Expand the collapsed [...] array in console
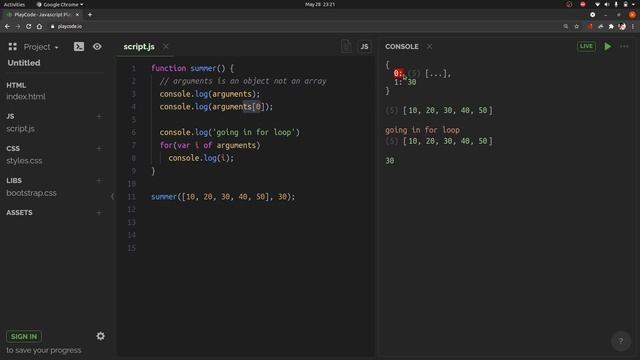The width and height of the screenshot is (640, 360). [x=437, y=73]
